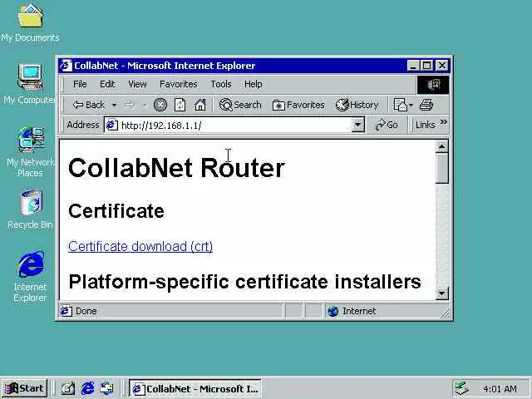532x399 pixels.
Task: Click the Certificate download (crt) link
Action: coord(140,246)
